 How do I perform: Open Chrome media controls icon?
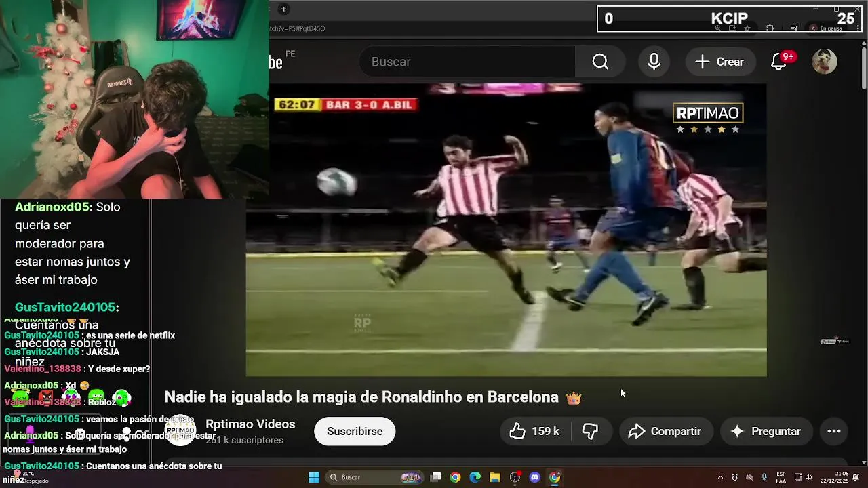point(794,28)
